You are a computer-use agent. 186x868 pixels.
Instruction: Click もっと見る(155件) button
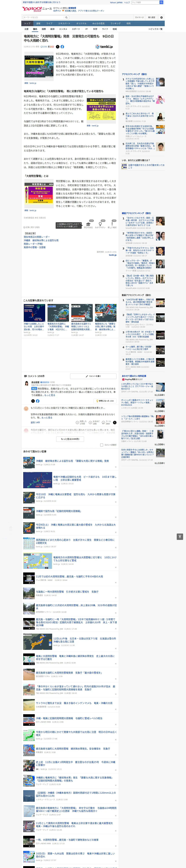pyautogui.click(x=70, y=439)
